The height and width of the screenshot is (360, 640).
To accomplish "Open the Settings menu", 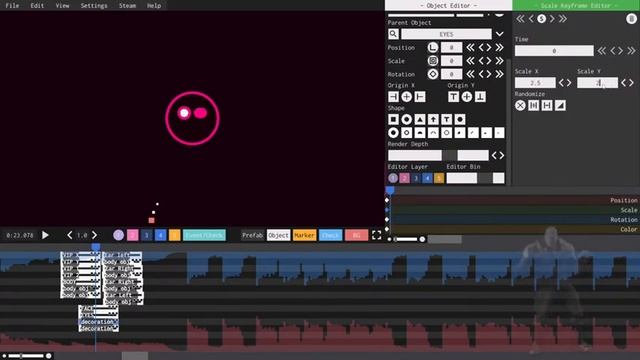I will 94,5.
